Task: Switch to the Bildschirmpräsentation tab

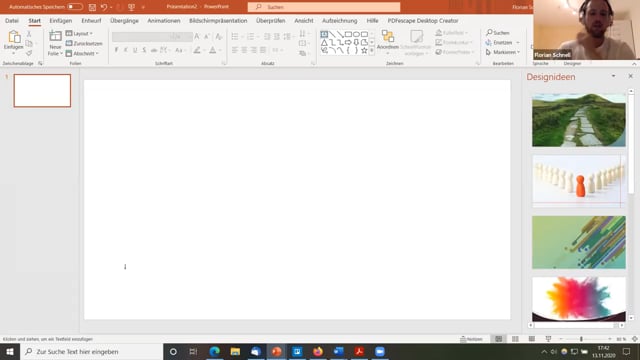Action: pos(218,20)
